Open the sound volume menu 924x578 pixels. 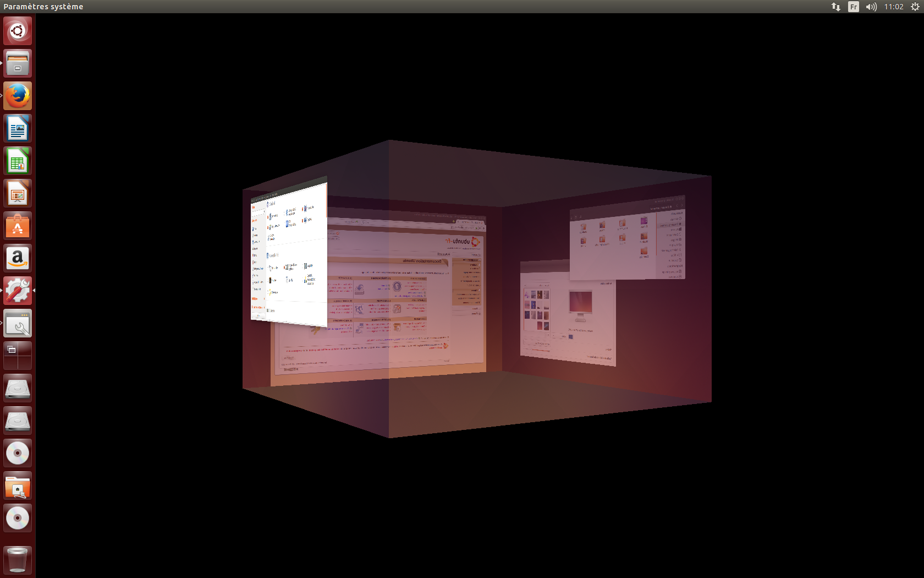(871, 7)
